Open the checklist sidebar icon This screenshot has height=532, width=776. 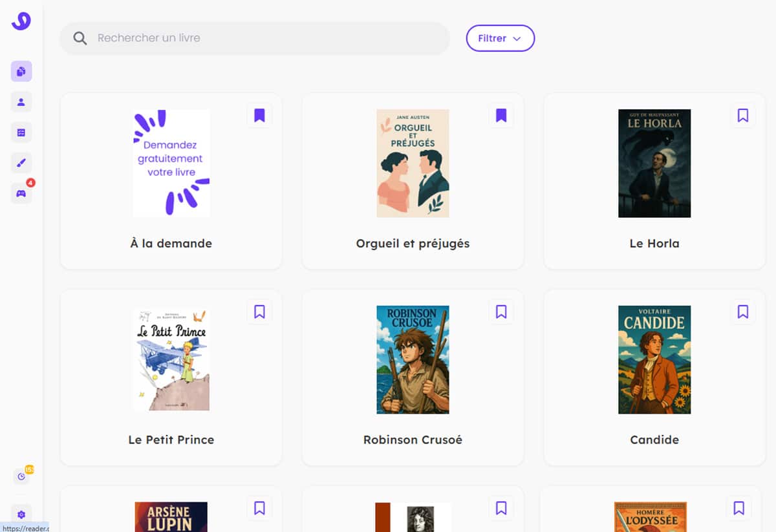tap(21, 133)
